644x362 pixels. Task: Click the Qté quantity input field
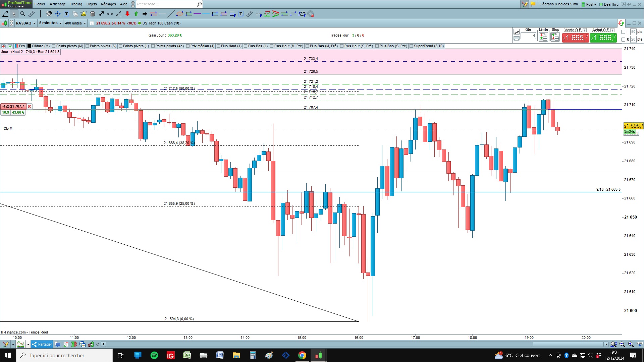[528, 36]
